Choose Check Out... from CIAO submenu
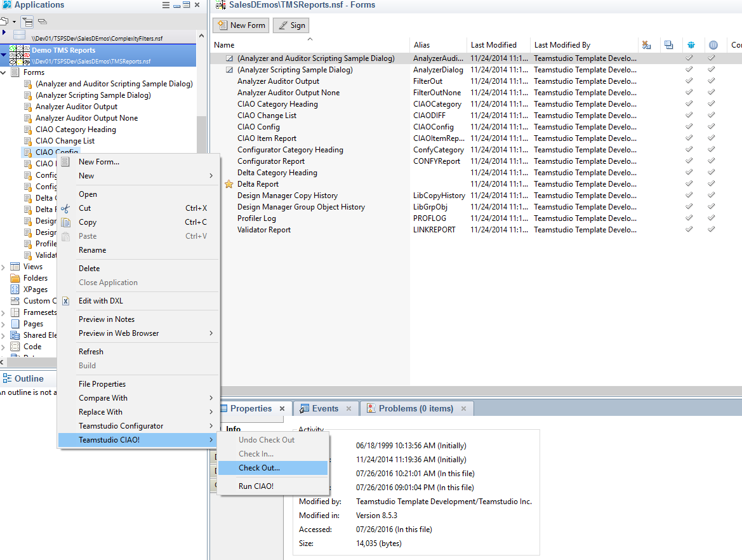 click(x=273, y=468)
